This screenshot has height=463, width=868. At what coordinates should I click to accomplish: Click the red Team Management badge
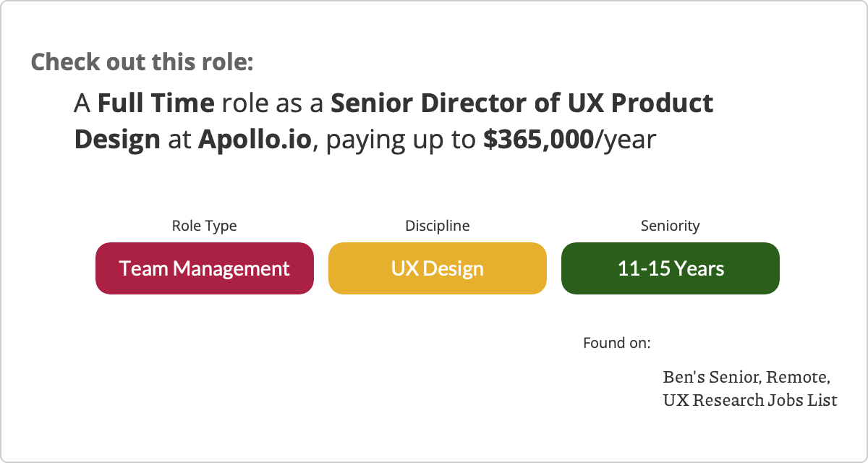coord(204,268)
